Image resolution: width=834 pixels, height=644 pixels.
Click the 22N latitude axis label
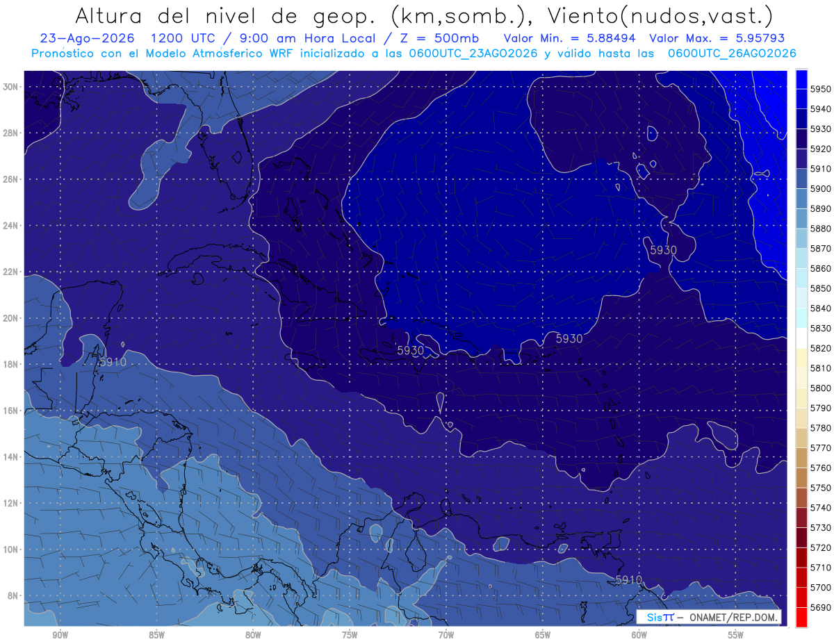pyautogui.click(x=11, y=272)
